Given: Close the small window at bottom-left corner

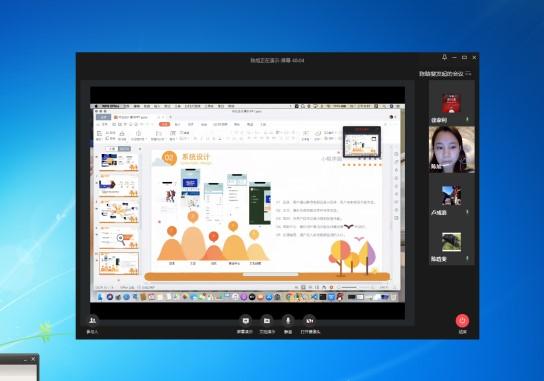Looking at the screenshot, I should [x=33, y=359].
